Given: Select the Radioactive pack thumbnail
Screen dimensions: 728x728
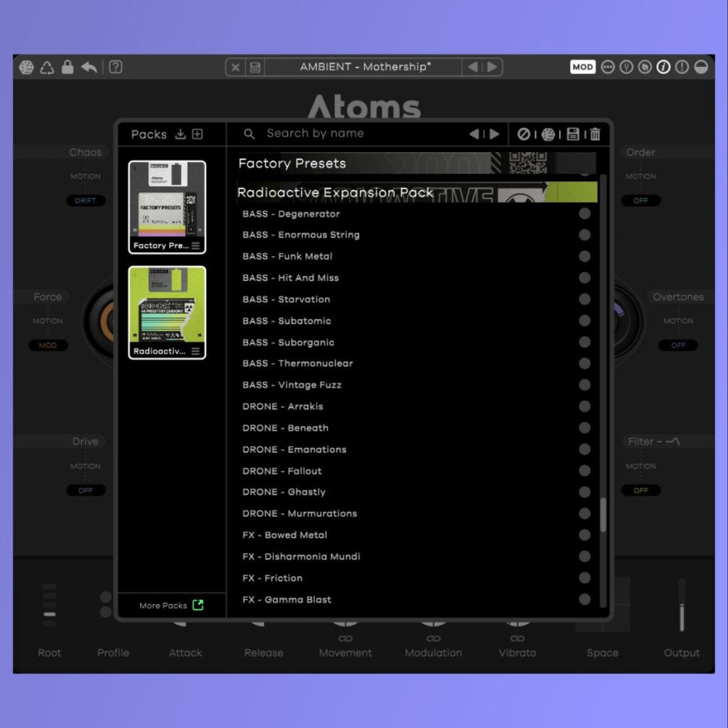Looking at the screenshot, I should (167, 313).
